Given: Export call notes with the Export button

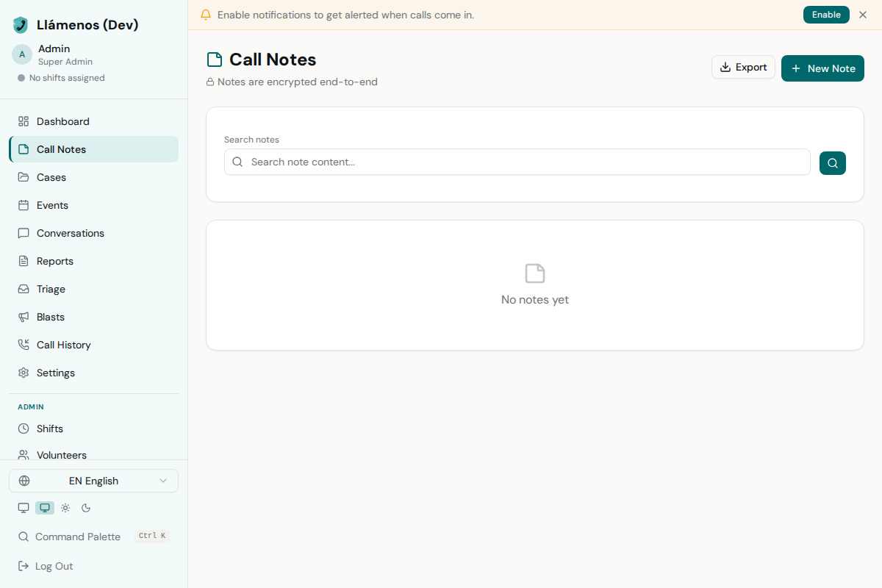Looking at the screenshot, I should pyautogui.click(x=743, y=67).
